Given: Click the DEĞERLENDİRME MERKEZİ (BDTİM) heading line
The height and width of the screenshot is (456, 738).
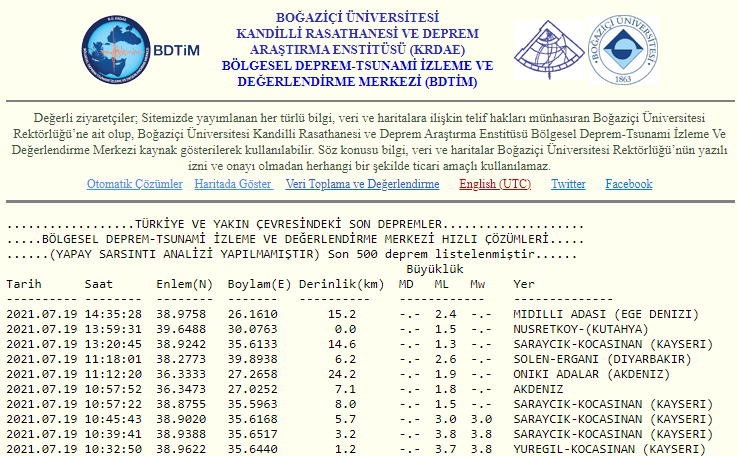Looking at the screenshot, I should (x=357, y=82).
